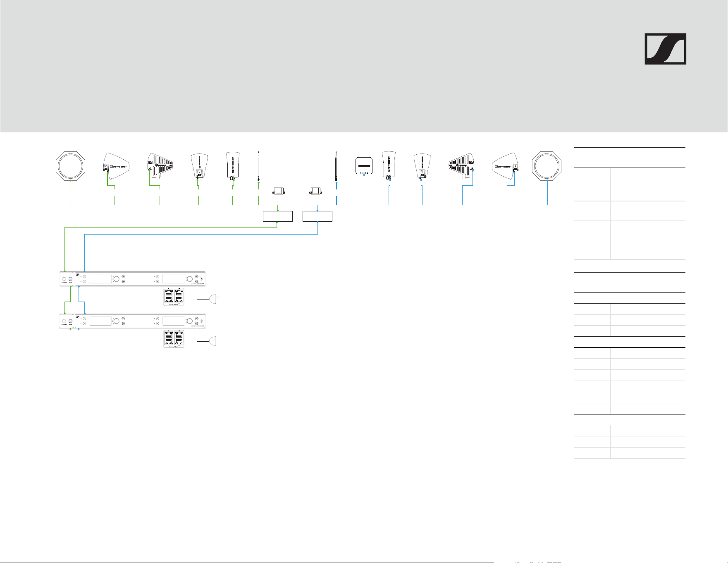This screenshot has width=728, height=563.
Task: Click the lower receiver's volume knob
Action: pos(70,321)
